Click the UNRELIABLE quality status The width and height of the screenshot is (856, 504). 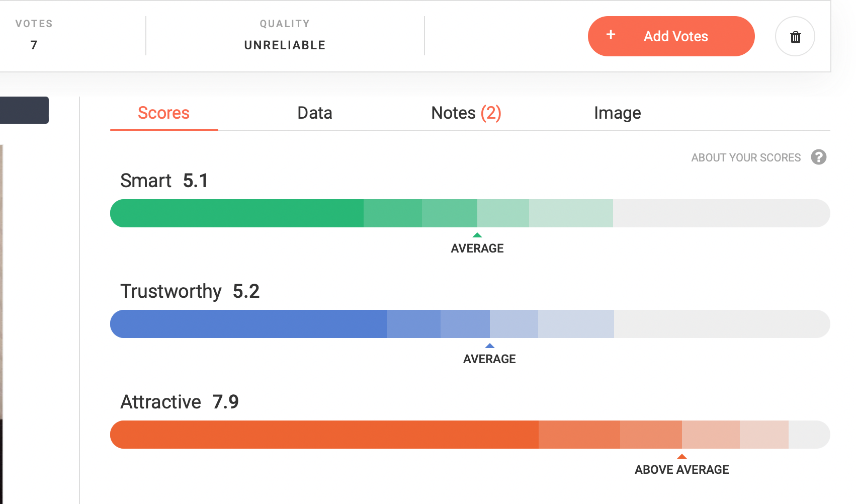tap(285, 45)
